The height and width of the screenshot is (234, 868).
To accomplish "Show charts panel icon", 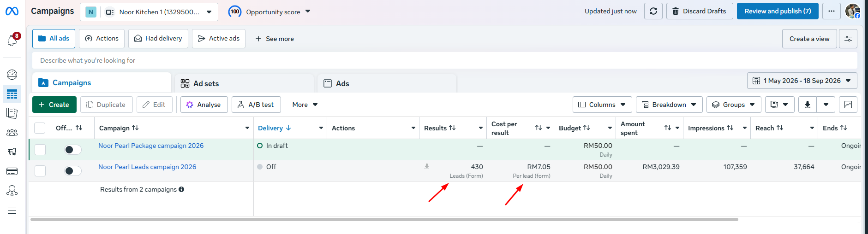I will (x=848, y=105).
